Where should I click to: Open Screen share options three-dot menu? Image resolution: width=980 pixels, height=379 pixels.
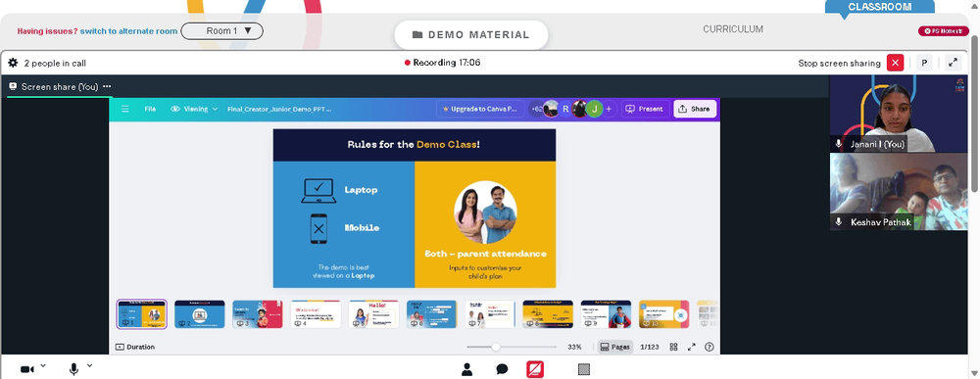click(x=107, y=87)
